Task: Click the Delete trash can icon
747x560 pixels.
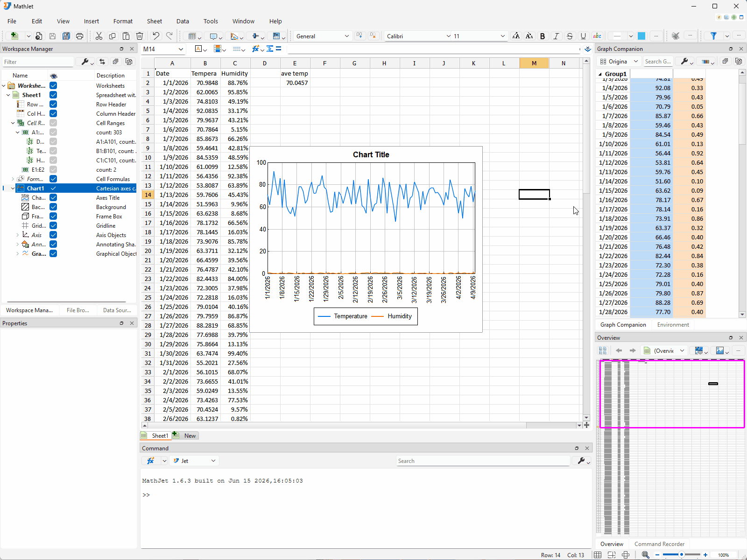Action: tap(140, 36)
